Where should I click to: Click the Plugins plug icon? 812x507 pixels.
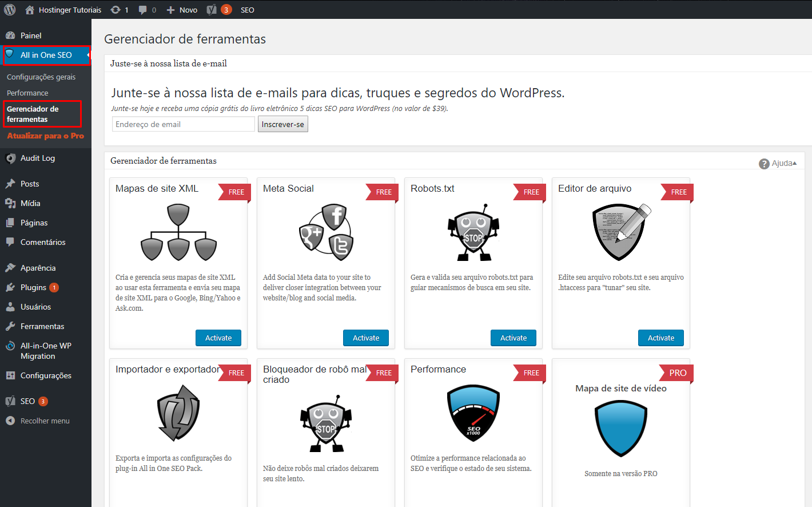[x=10, y=287]
